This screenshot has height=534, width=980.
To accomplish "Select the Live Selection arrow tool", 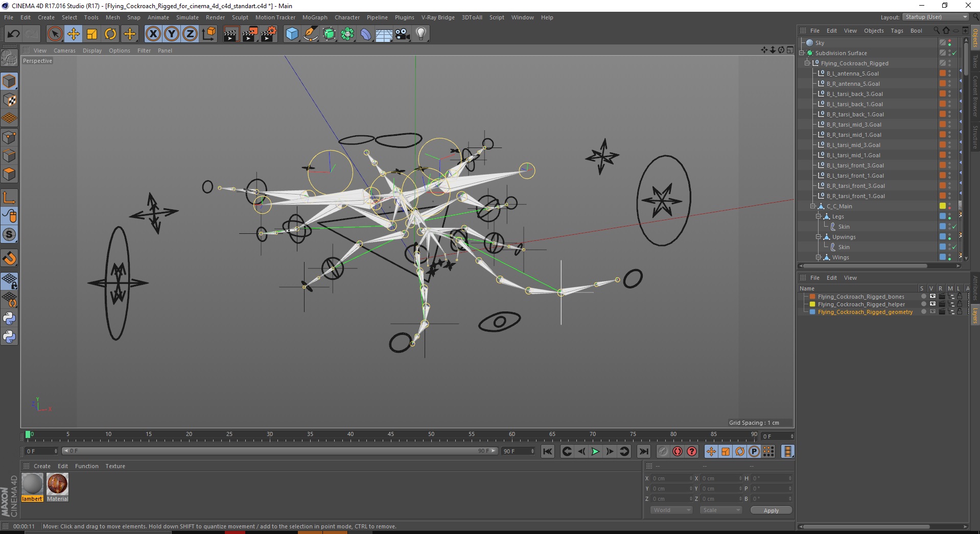I will click(x=55, y=34).
